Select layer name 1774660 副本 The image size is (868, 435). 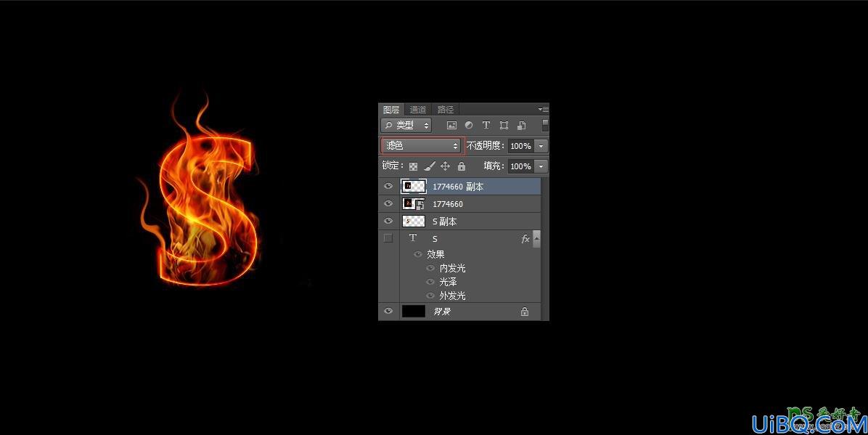pos(458,187)
